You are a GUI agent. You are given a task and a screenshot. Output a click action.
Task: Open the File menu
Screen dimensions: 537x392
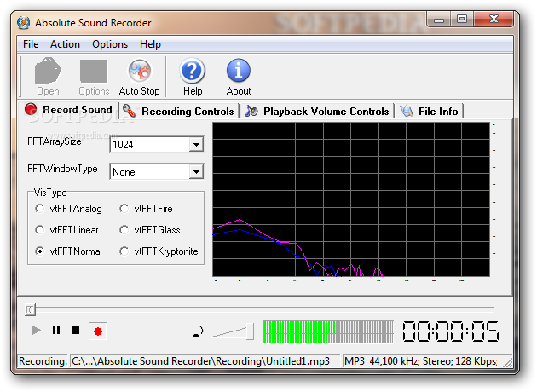[x=31, y=44]
